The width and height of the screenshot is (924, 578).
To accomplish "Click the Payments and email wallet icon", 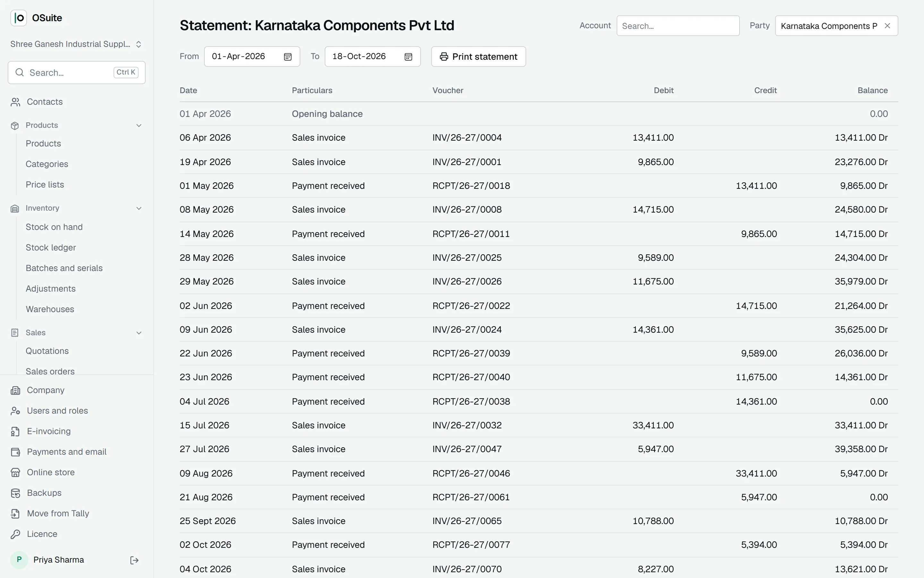I will click(x=15, y=452).
